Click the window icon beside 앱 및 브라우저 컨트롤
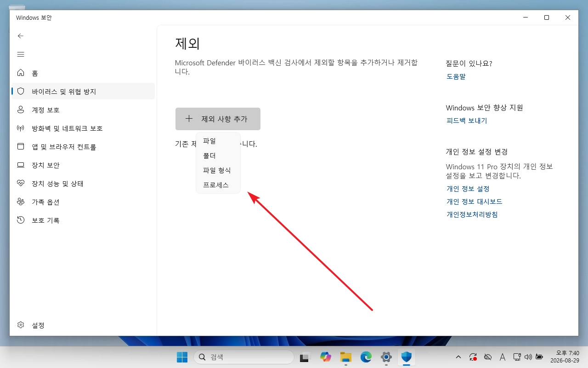This screenshot has height=368, width=588. point(20,146)
